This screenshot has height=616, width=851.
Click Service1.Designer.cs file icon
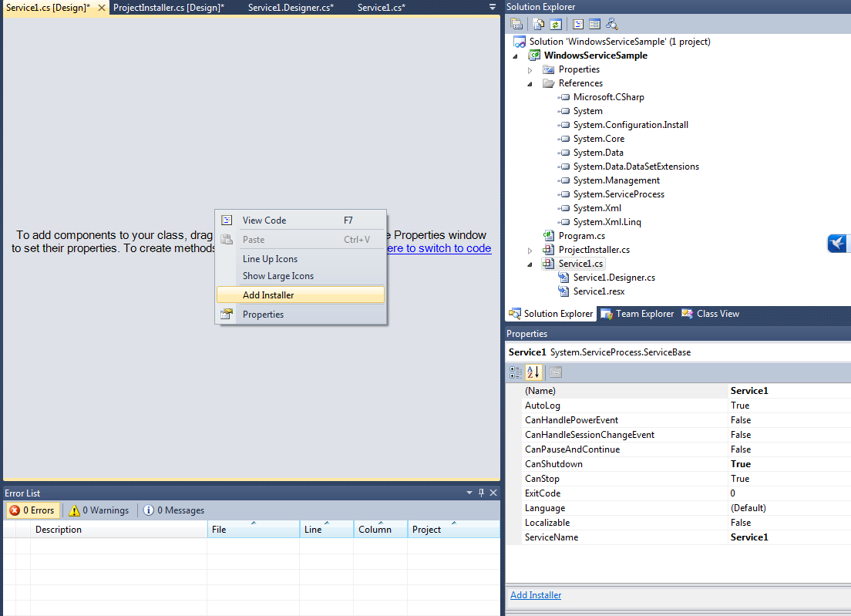tap(563, 278)
